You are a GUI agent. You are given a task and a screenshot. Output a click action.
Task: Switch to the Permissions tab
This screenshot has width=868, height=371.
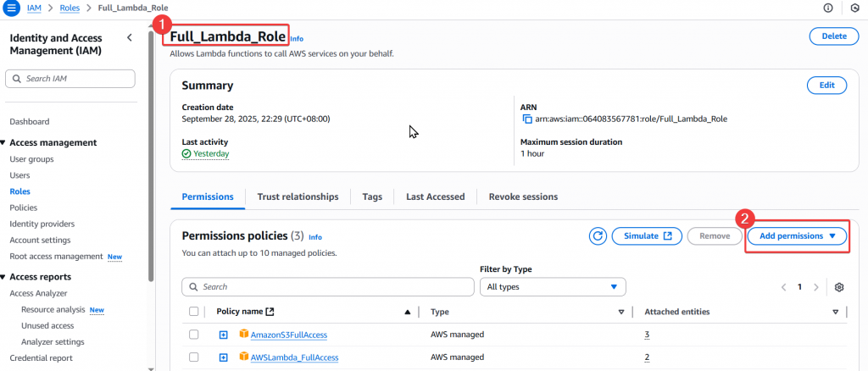point(208,197)
